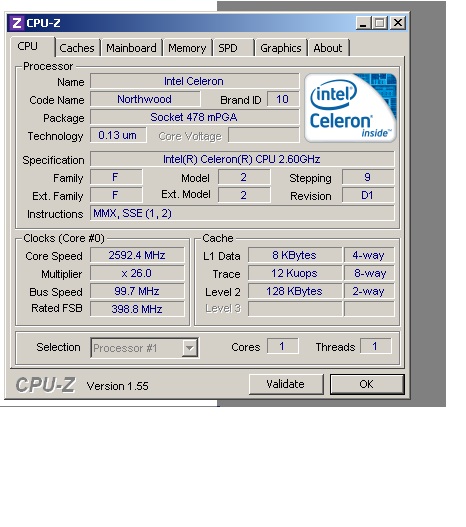Expand the Processor #1 selection dropdown
466x527 pixels.
(190, 348)
